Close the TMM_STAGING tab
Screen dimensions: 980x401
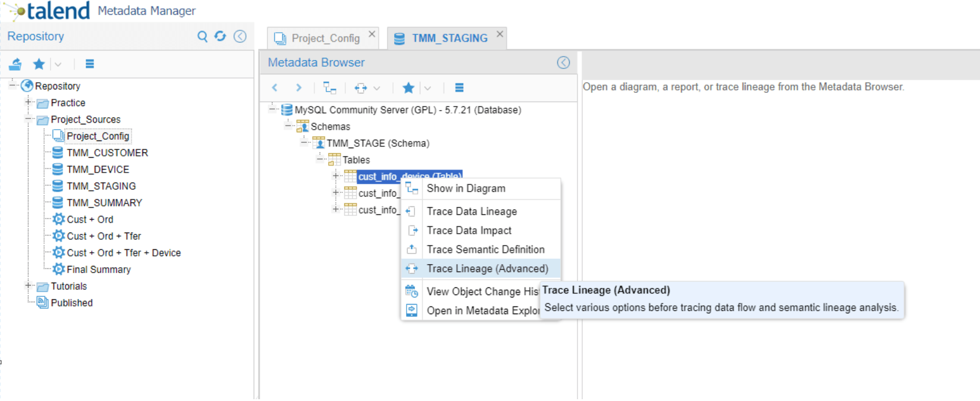[x=500, y=34]
